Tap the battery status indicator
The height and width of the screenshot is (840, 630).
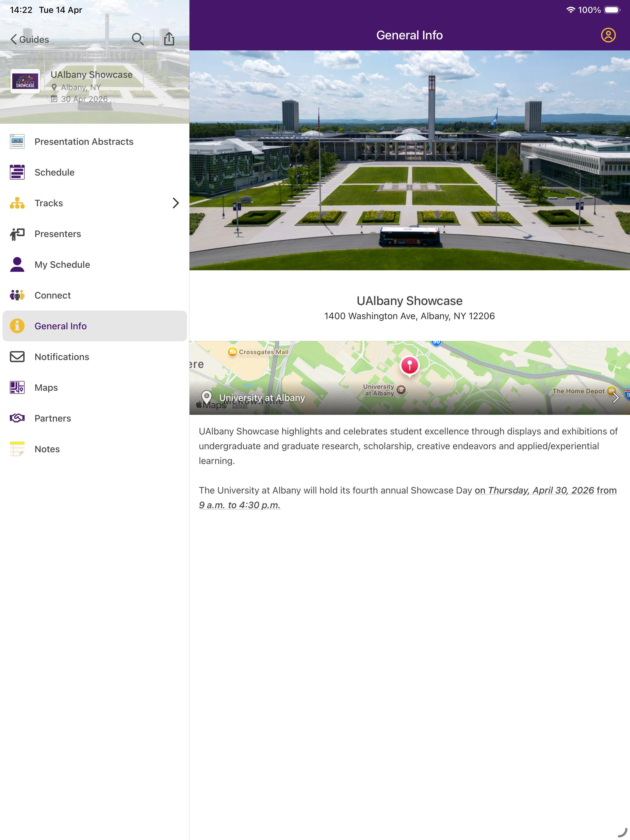pos(612,10)
